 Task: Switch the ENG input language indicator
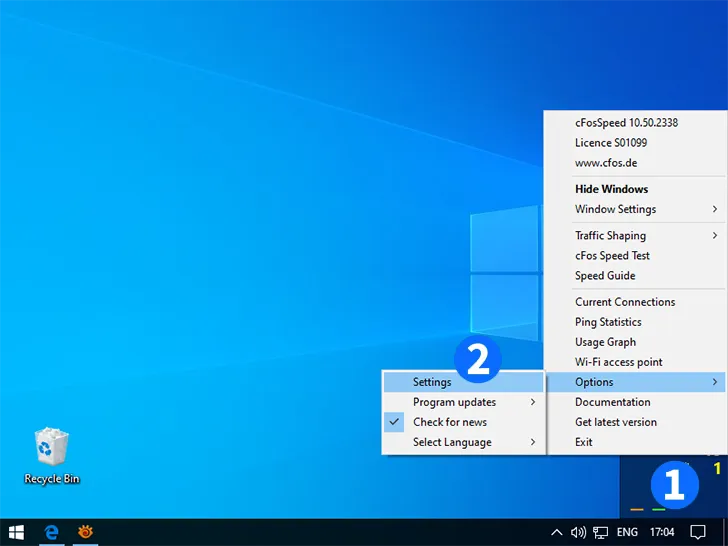[x=627, y=532]
